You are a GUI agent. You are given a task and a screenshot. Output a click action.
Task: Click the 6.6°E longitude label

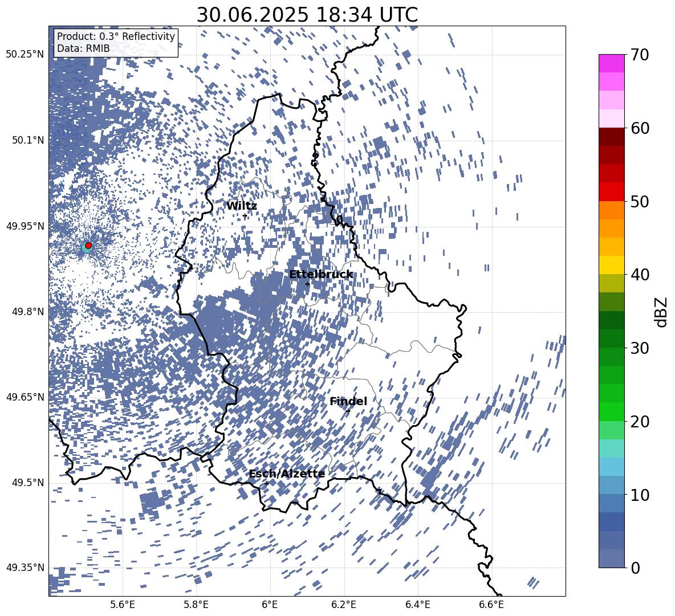tap(491, 605)
